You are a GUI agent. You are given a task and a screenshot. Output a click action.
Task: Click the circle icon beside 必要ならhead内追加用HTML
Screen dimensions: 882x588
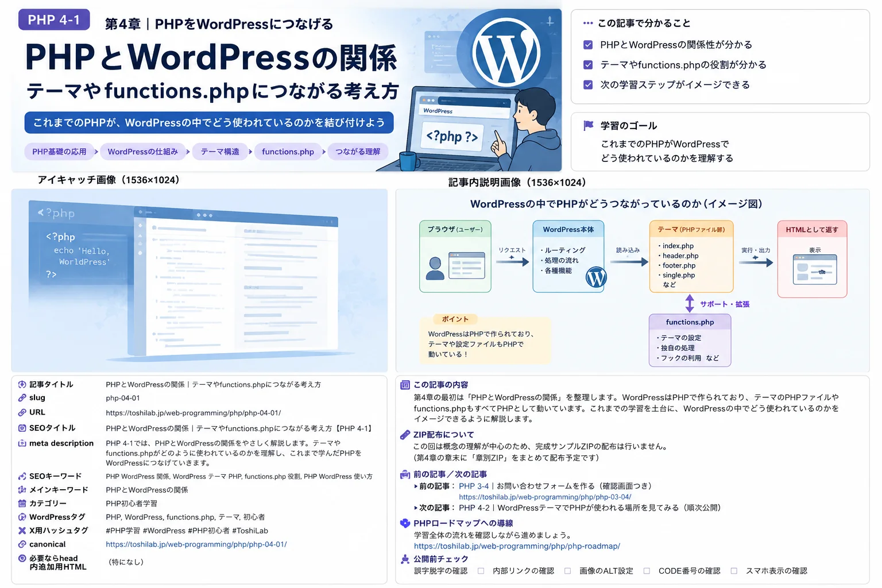(22, 558)
